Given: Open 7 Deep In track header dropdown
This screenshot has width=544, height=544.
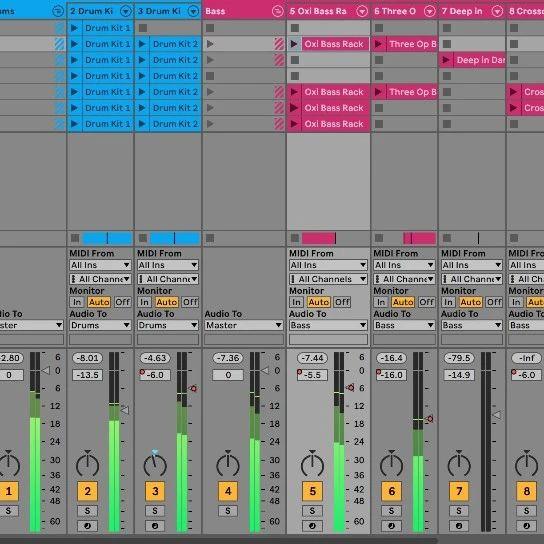Looking at the screenshot, I should (x=497, y=11).
